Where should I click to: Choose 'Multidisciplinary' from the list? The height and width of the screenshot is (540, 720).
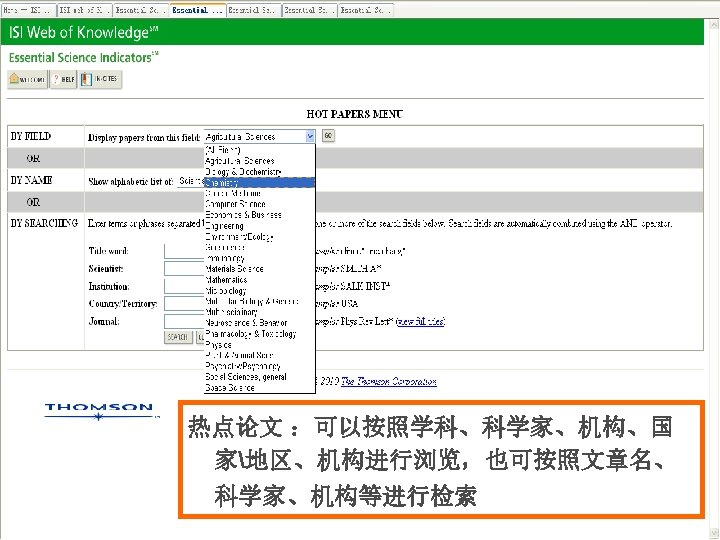pos(259,312)
